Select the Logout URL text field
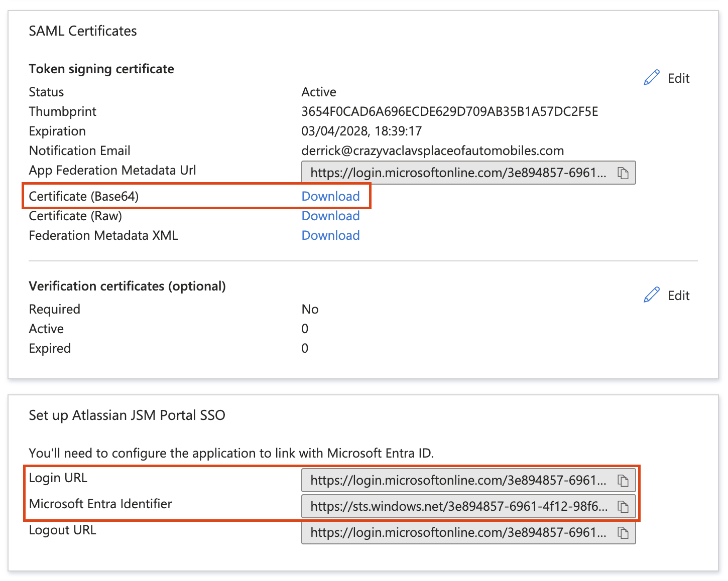The width and height of the screenshot is (728, 581). coord(468,532)
